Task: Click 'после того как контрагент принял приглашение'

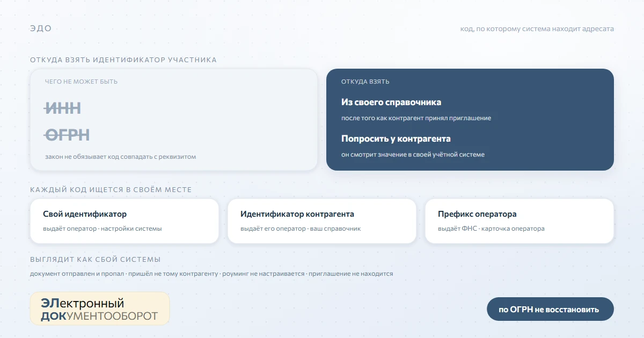Action: [416, 118]
